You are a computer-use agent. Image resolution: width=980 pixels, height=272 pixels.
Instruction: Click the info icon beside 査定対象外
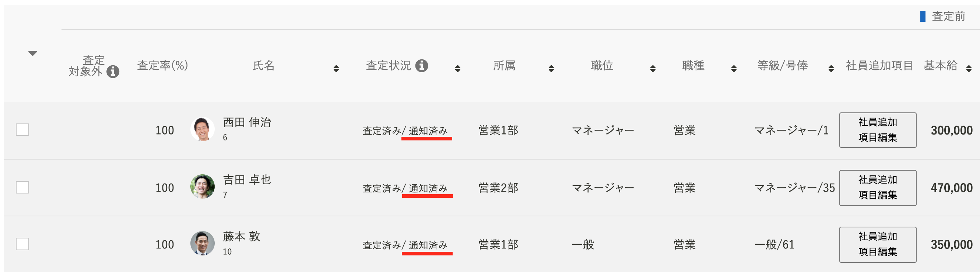(113, 72)
